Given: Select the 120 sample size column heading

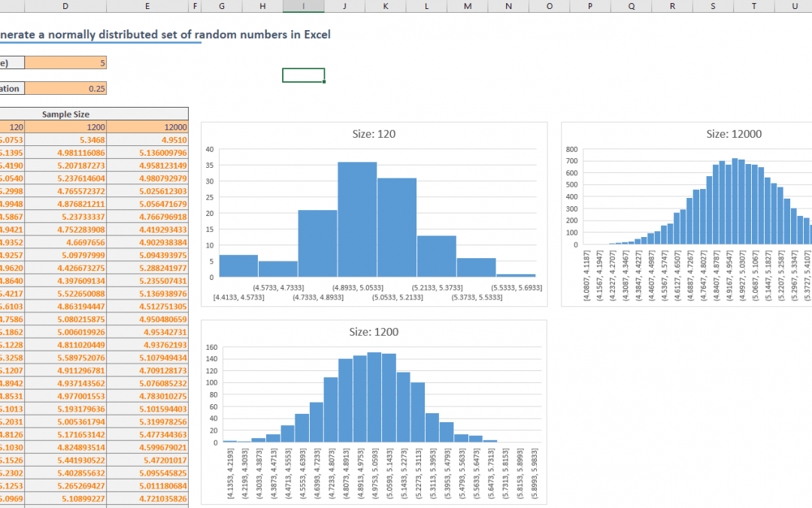Looking at the screenshot, I should click(x=15, y=126).
